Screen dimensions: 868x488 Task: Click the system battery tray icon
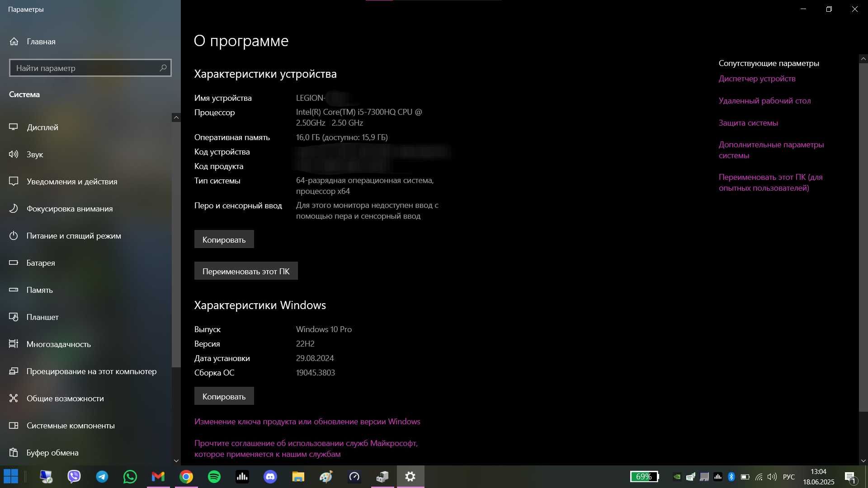click(745, 477)
